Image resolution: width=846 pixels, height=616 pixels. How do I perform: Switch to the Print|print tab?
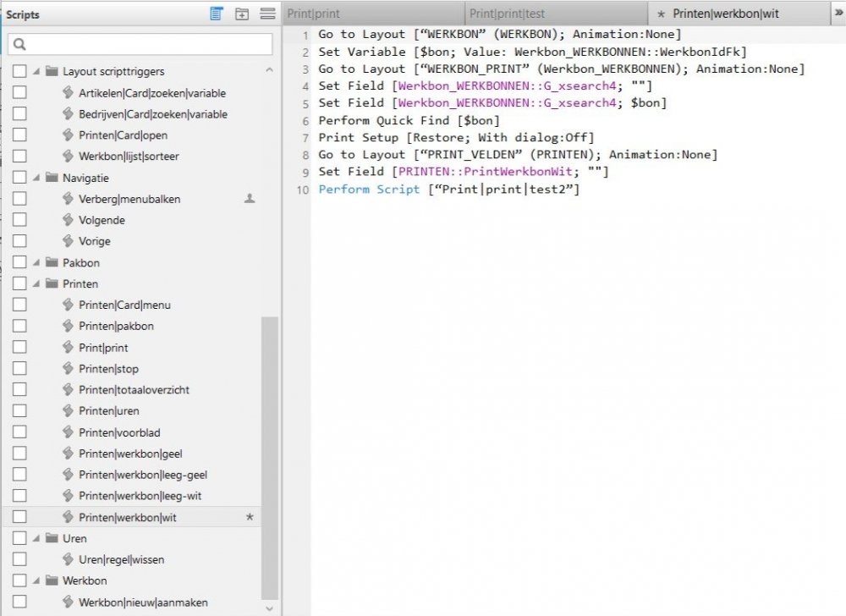[372, 14]
